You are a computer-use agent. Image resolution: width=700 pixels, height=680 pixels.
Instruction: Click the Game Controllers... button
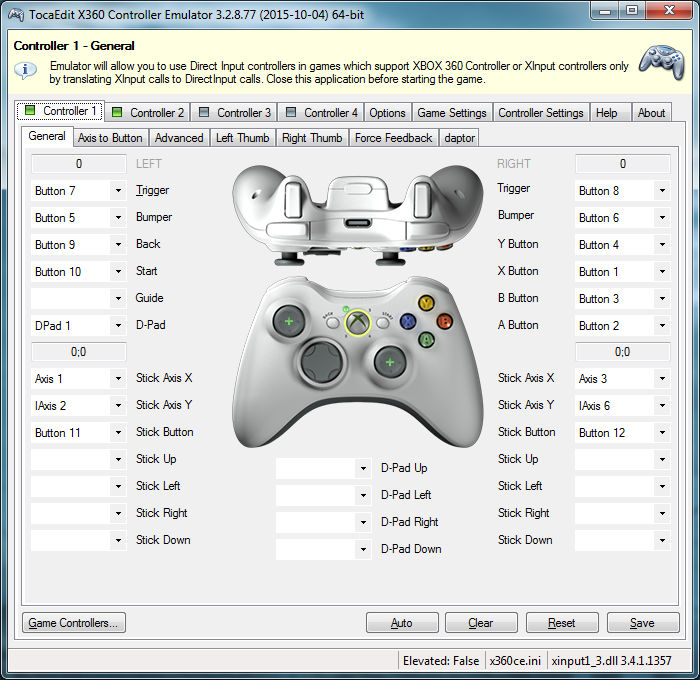pyautogui.click(x=74, y=622)
